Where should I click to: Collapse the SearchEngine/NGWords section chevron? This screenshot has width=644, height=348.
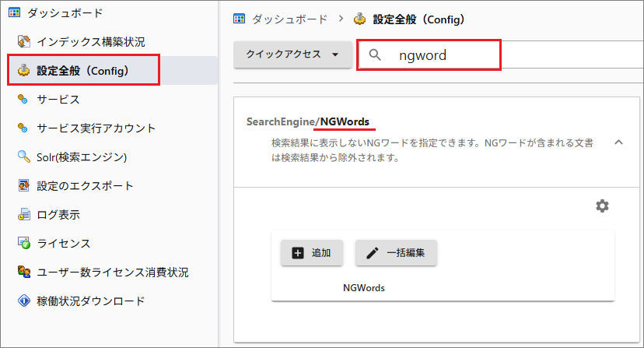pos(619,142)
